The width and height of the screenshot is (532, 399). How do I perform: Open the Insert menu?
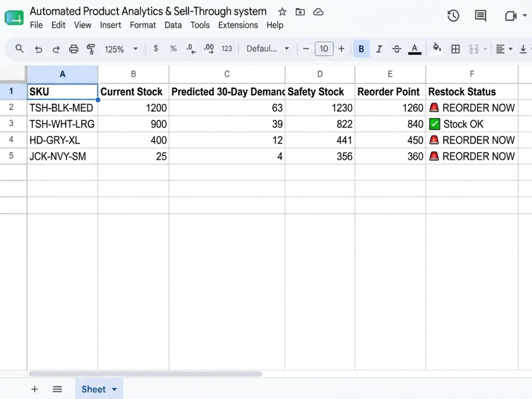click(x=111, y=25)
